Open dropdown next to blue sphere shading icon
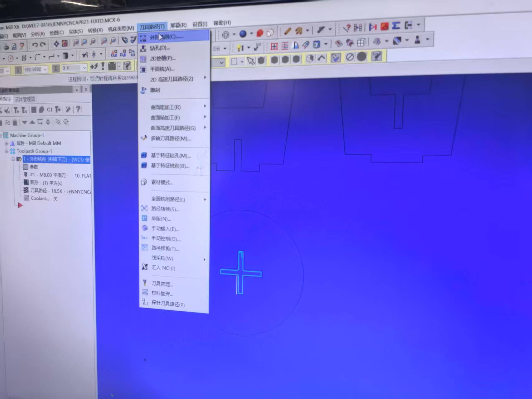This screenshot has width=532, height=399. click(x=251, y=33)
